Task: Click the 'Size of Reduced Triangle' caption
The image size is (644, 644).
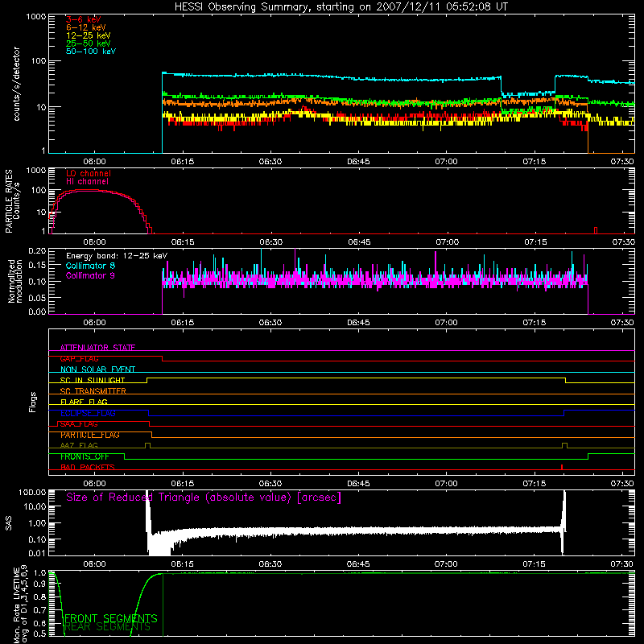Action: 204,497
